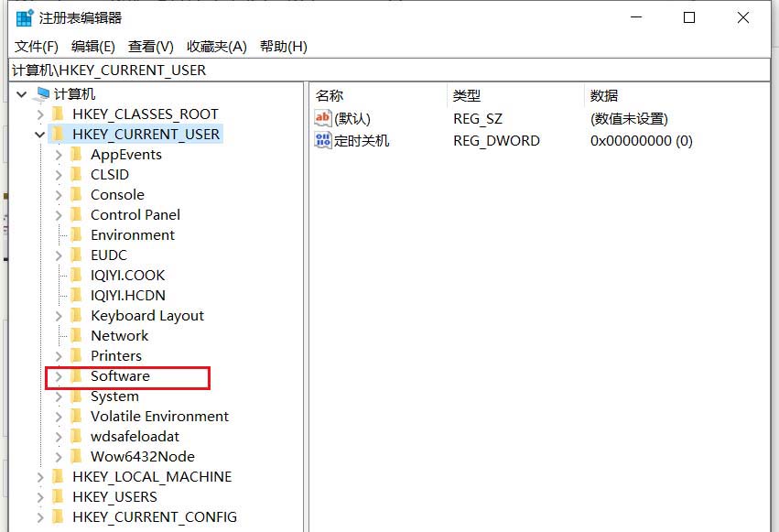Screen dimensions: 779x532
Task: Click the registry path address bar
Action: (390, 70)
